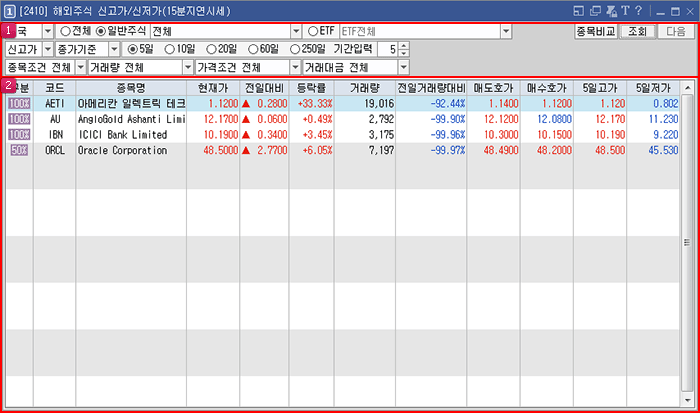Open the ETF전체 dropdown

click(x=506, y=31)
